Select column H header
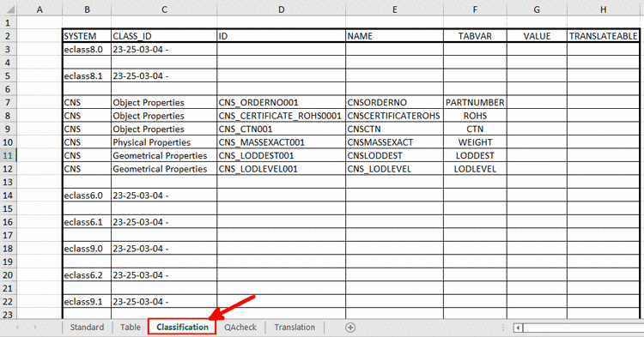644x337 pixels. pyautogui.click(x=604, y=9)
